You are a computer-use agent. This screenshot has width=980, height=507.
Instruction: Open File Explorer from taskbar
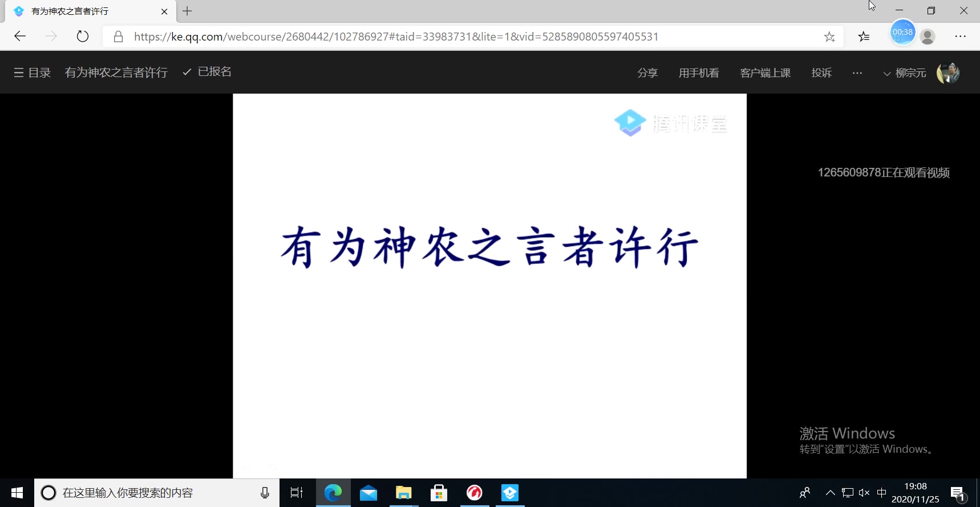point(404,493)
